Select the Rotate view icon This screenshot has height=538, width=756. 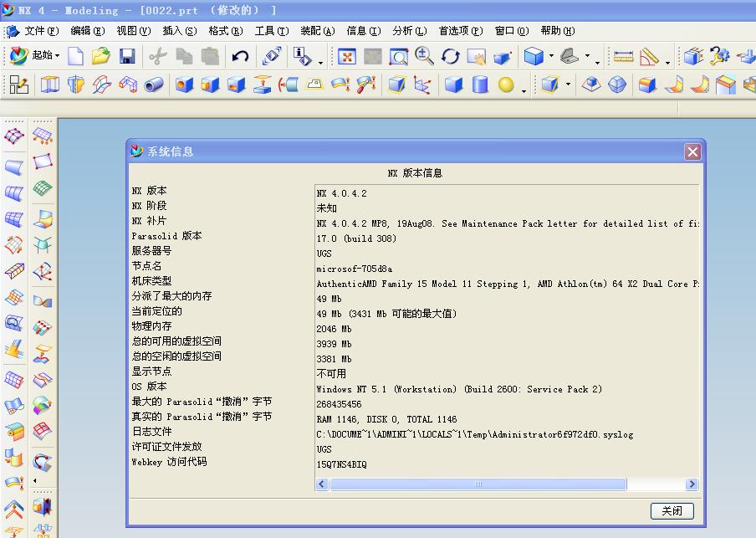click(x=450, y=56)
